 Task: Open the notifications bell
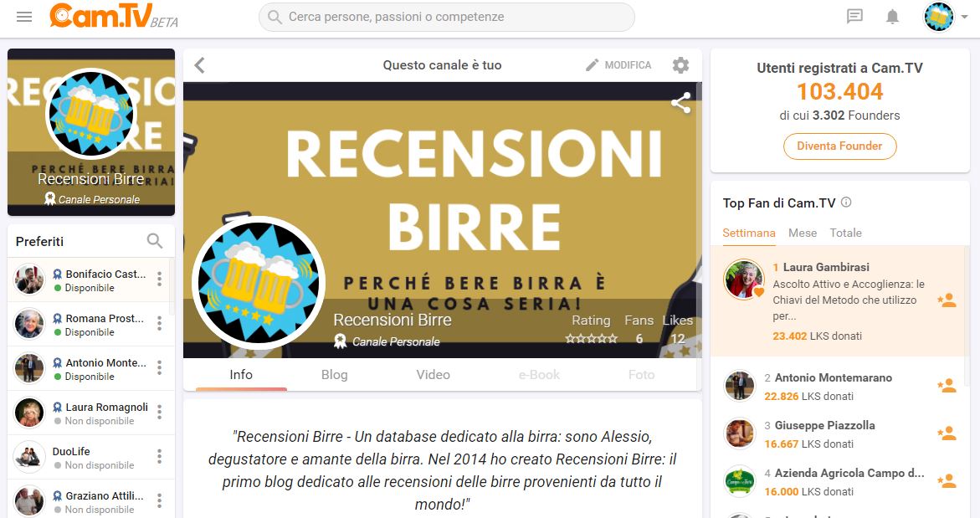pyautogui.click(x=892, y=17)
